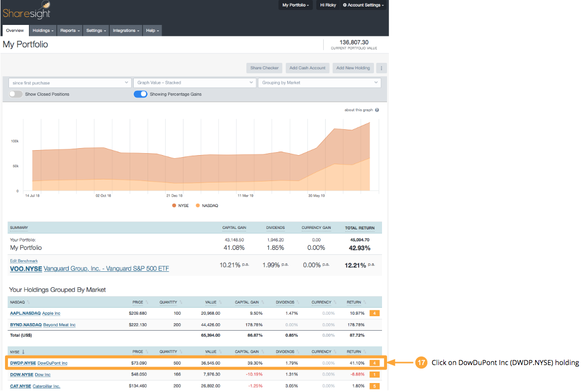Click the orange badge on Dow Inc row

375,375
